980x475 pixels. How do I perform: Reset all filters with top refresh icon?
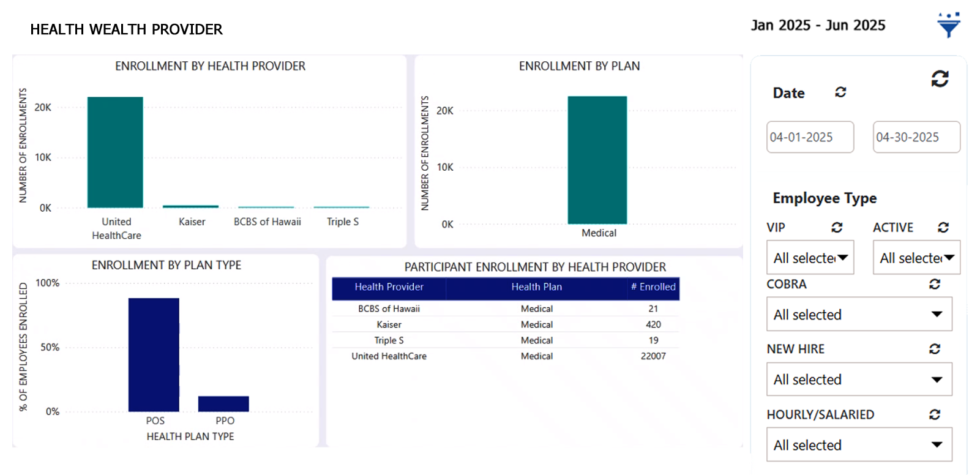[x=940, y=78]
